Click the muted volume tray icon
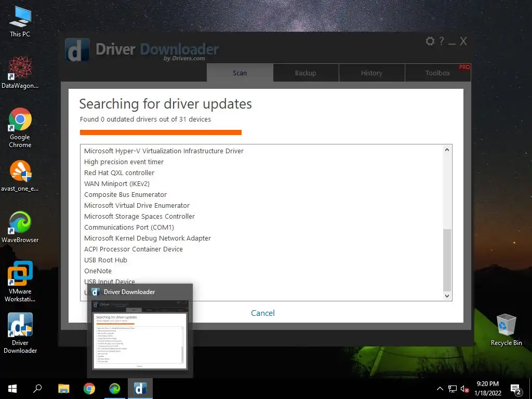 click(x=464, y=389)
